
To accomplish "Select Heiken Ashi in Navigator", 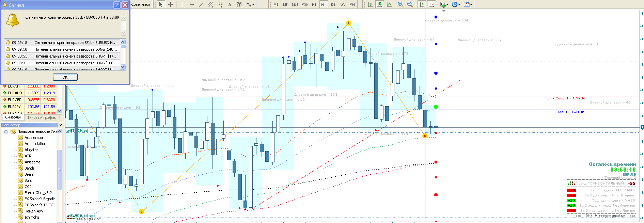I will point(34,211).
